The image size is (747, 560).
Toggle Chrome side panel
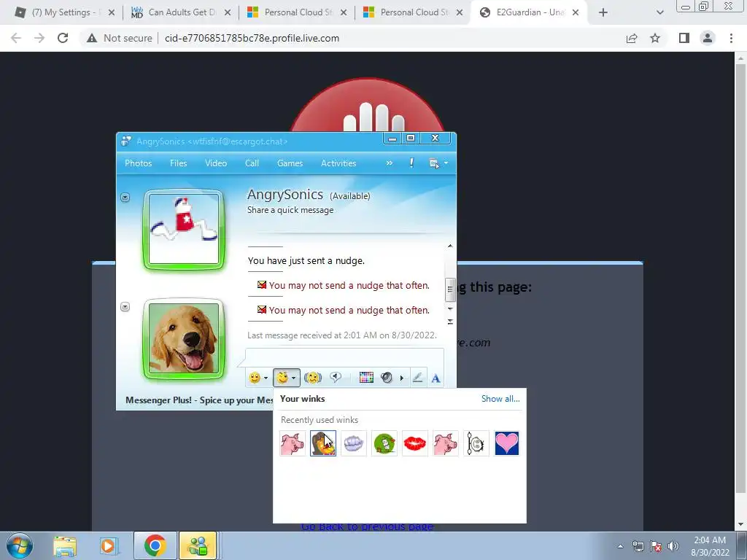click(684, 38)
